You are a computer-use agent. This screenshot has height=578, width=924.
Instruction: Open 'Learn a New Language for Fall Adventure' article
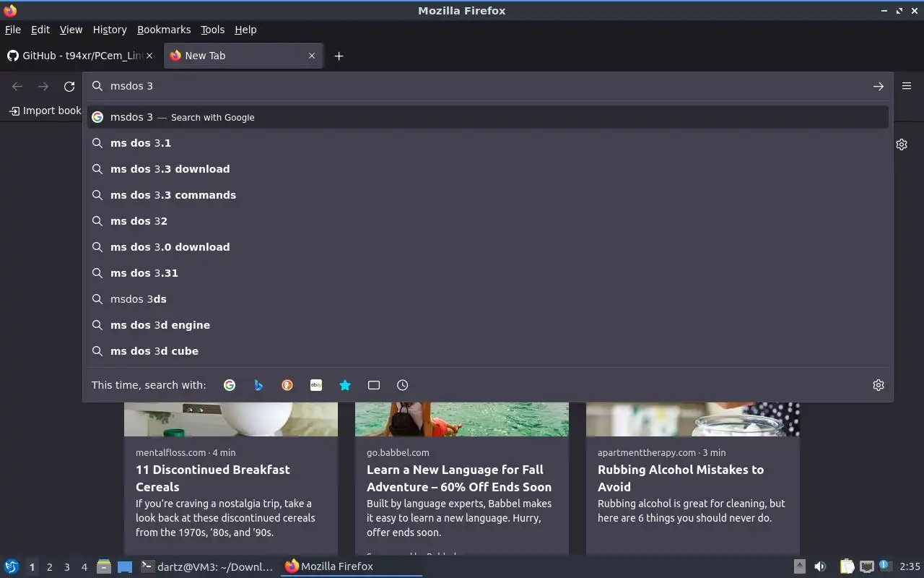pos(459,478)
